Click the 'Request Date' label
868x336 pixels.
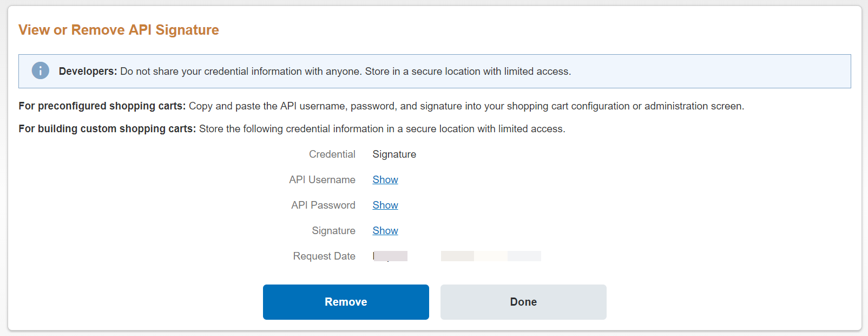pos(324,256)
